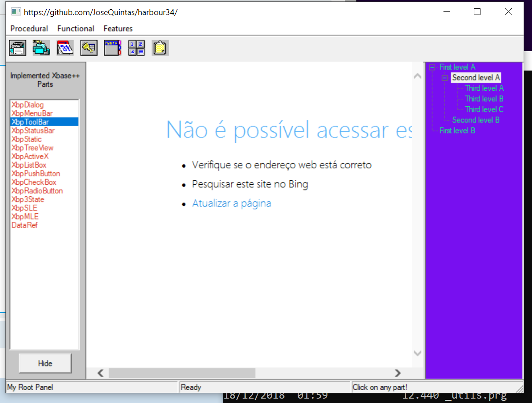Screen dimensions: 532x403
Task: Click the function notebook toolbar icon
Action: (x=113, y=48)
